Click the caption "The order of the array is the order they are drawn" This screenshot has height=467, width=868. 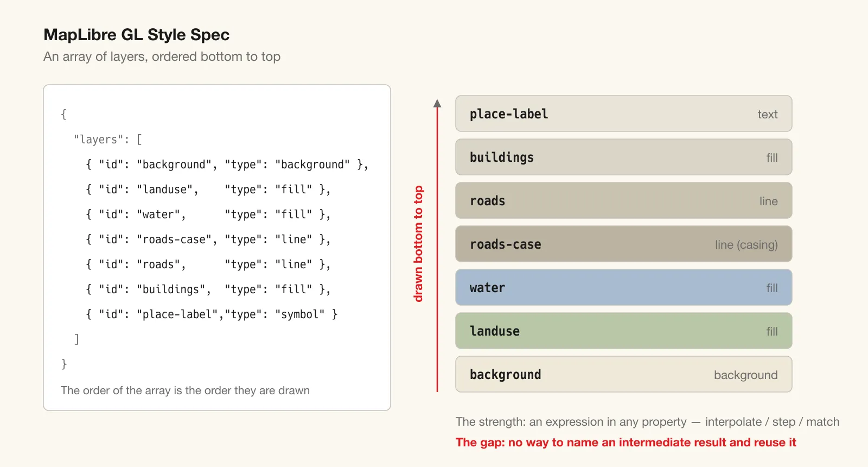pos(185,390)
